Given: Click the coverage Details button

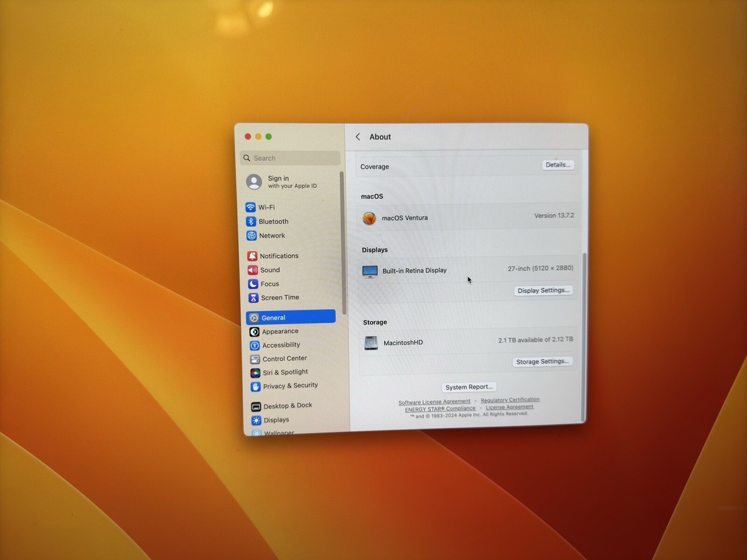Looking at the screenshot, I should (x=557, y=165).
